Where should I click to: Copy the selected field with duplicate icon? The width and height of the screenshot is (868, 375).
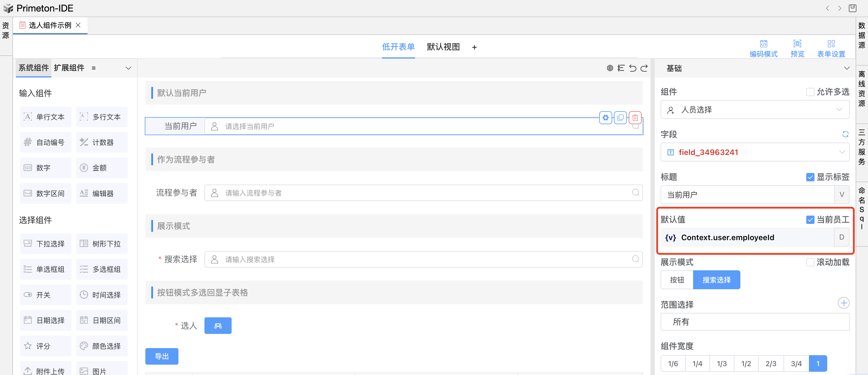pyautogui.click(x=620, y=118)
